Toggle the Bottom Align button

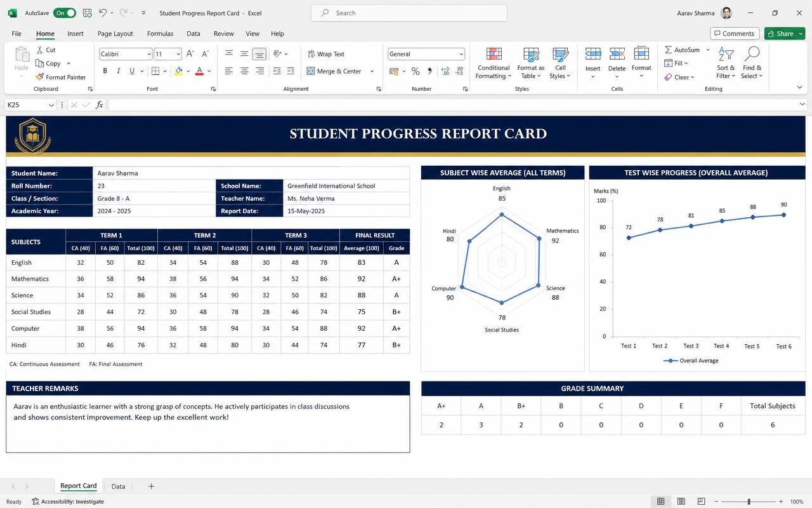259,54
